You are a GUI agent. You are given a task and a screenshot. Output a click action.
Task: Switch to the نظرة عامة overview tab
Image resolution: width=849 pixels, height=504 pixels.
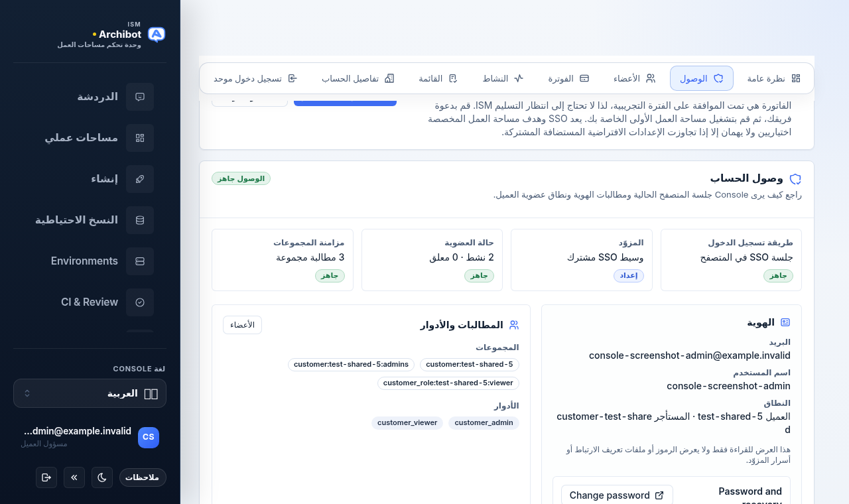tap(773, 78)
